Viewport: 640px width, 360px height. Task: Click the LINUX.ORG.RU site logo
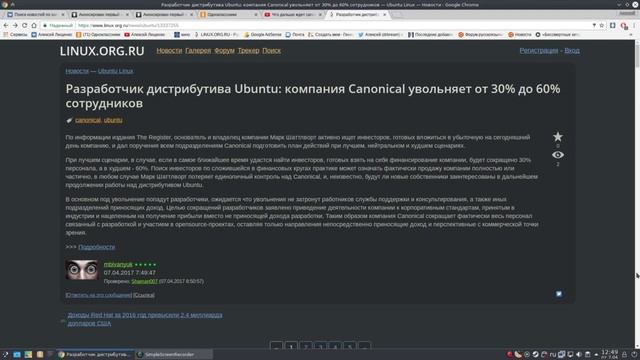point(102,51)
